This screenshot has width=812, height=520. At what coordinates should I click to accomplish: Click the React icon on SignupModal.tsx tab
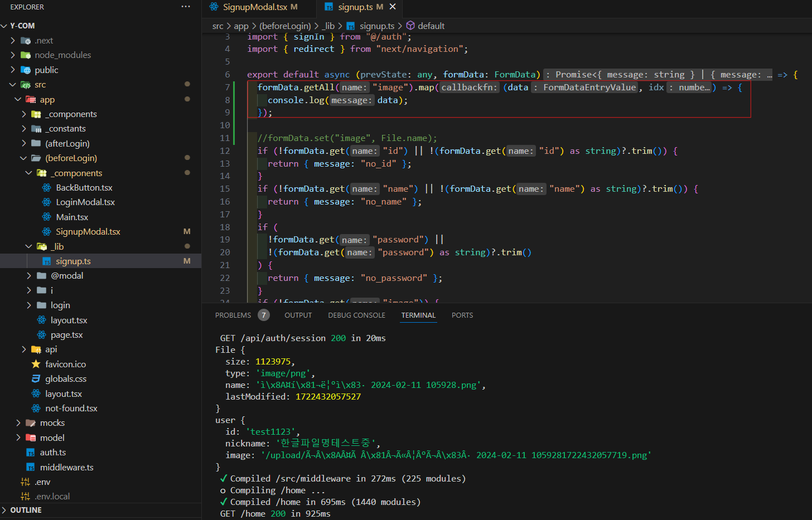[214, 7]
